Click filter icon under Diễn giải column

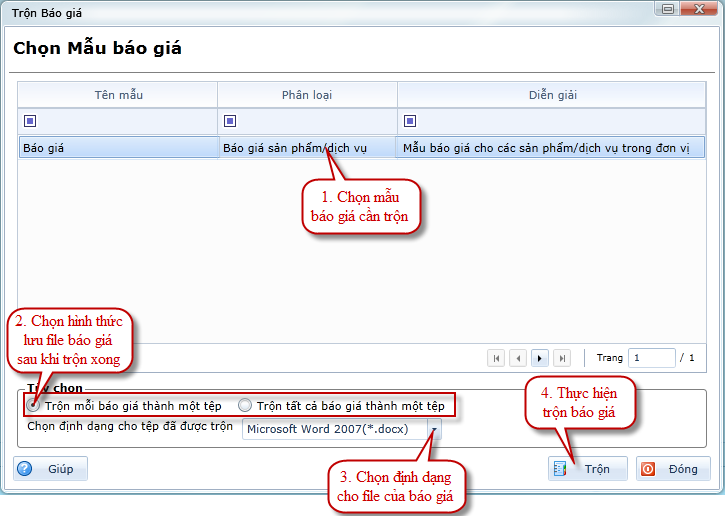(410, 121)
